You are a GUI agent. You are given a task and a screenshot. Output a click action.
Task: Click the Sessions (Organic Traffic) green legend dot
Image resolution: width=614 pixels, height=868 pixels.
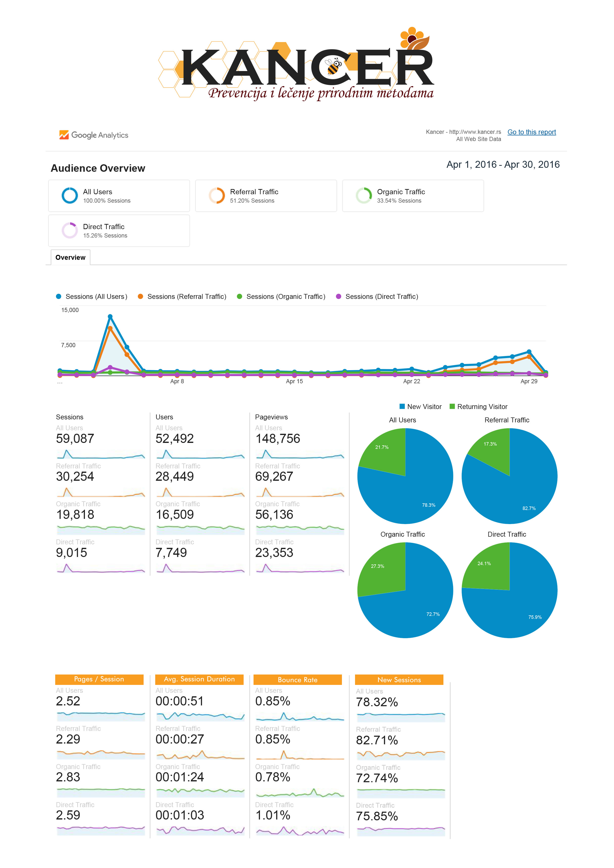click(239, 296)
